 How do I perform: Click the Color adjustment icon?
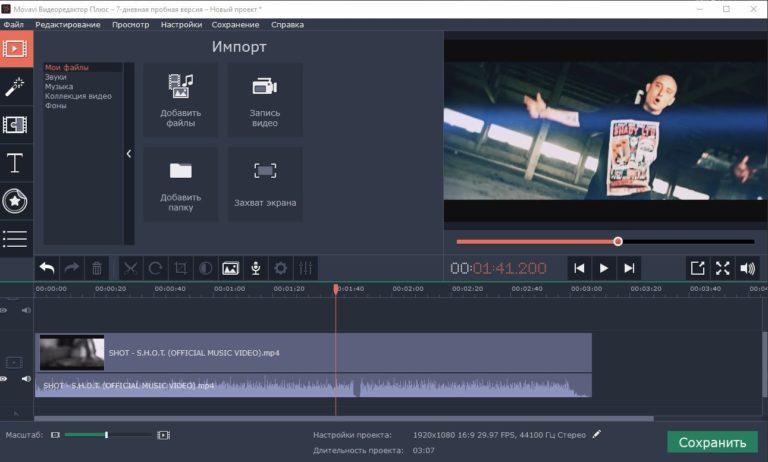(205, 268)
